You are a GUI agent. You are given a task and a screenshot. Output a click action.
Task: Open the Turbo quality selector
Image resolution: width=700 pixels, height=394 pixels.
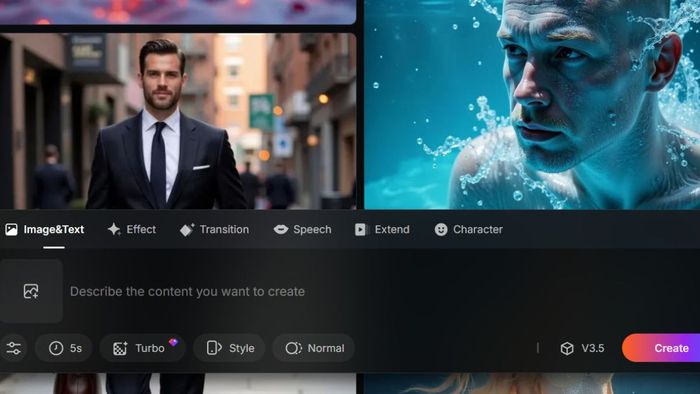point(143,348)
